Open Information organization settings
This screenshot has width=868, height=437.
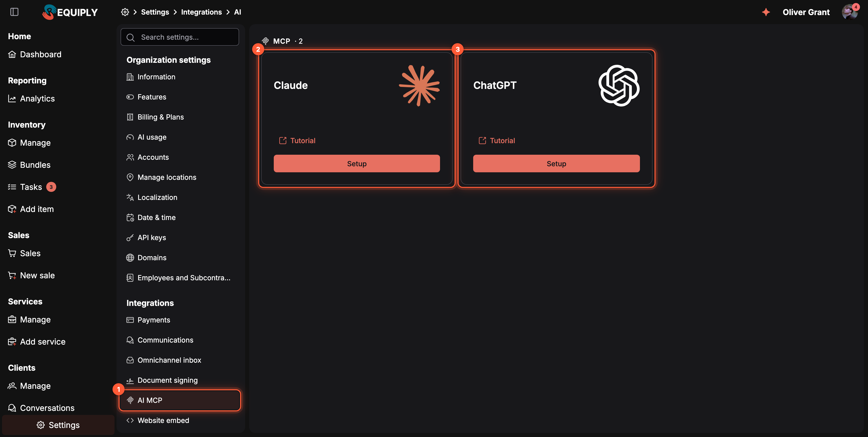click(x=151, y=77)
